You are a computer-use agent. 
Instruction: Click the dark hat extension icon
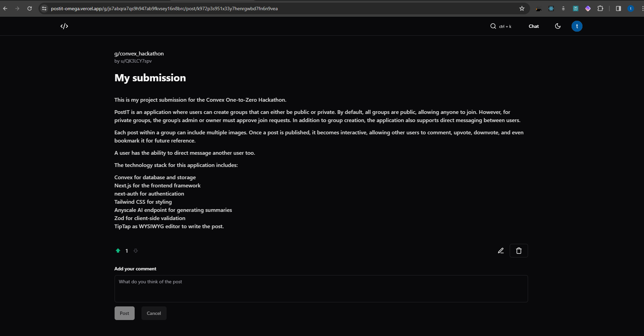click(x=539, y=9)
